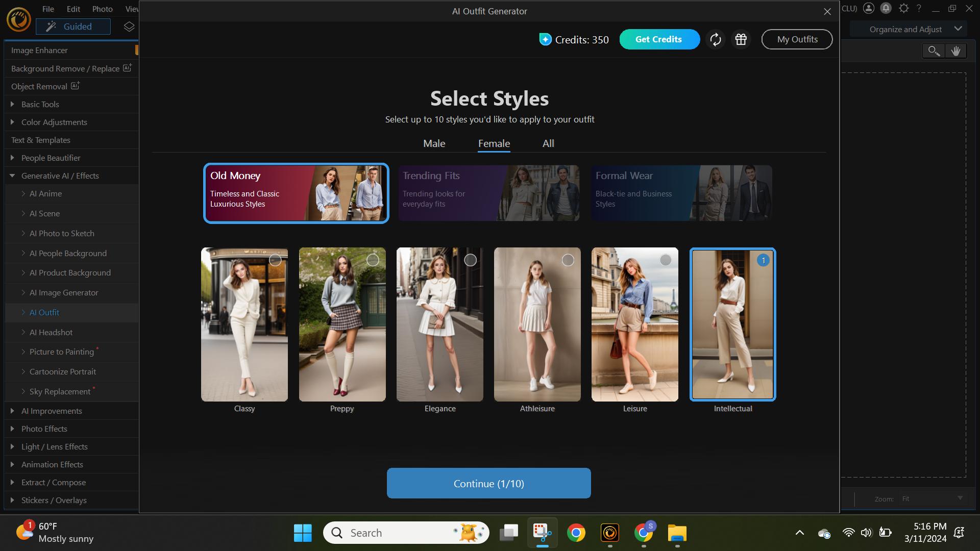Screen dimensions: 980x551
Task: Switch to the All tab
Action: coord(548,143)
